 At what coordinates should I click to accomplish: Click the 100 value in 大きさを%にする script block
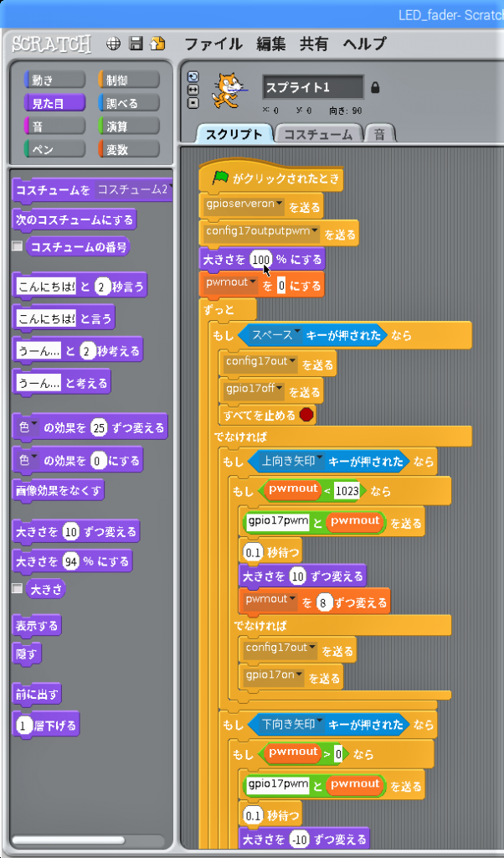click(x=262, y=260)
